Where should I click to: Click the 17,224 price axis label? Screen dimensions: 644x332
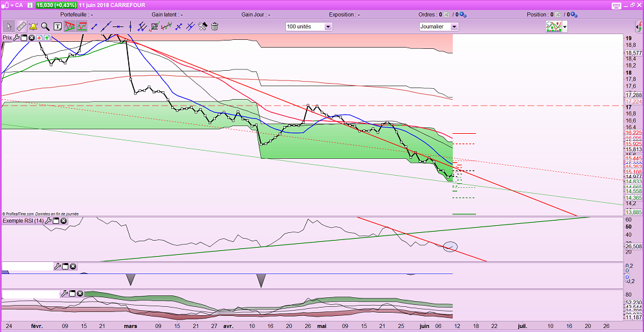point(633,102)
